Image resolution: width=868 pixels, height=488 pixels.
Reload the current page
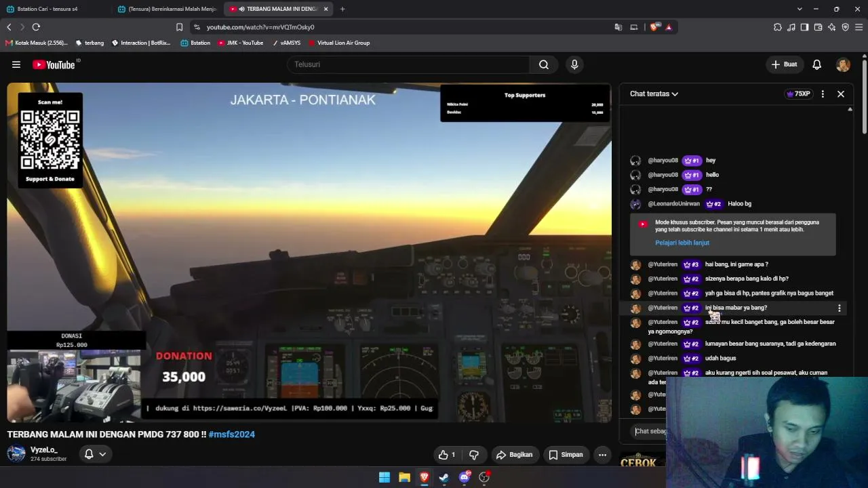coord(36,27)
